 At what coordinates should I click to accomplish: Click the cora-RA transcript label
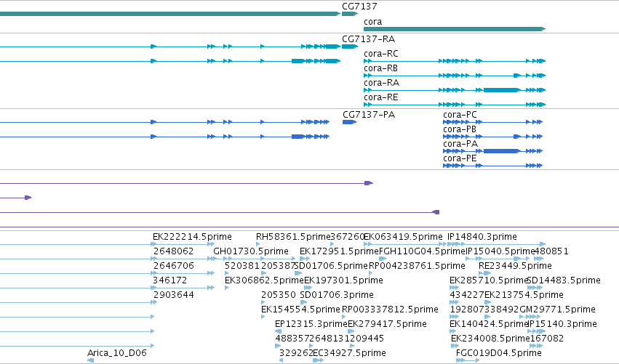(x=381, y=83)
